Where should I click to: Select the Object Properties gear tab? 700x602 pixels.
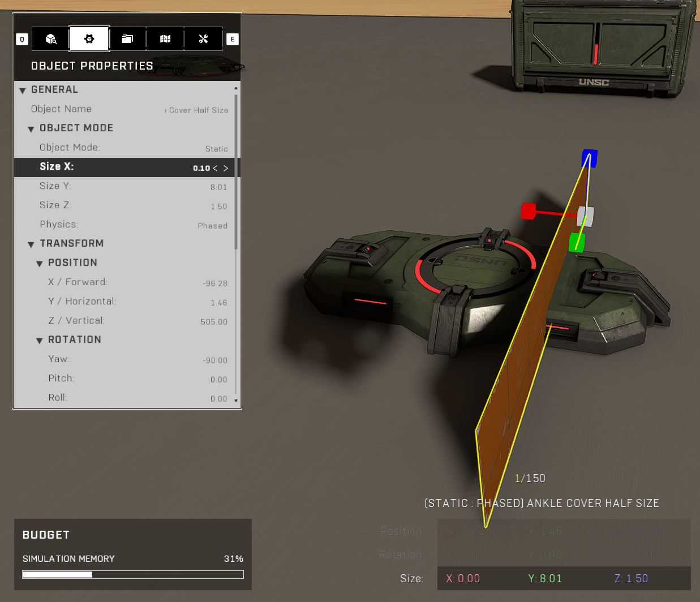(x=89, y=39)
